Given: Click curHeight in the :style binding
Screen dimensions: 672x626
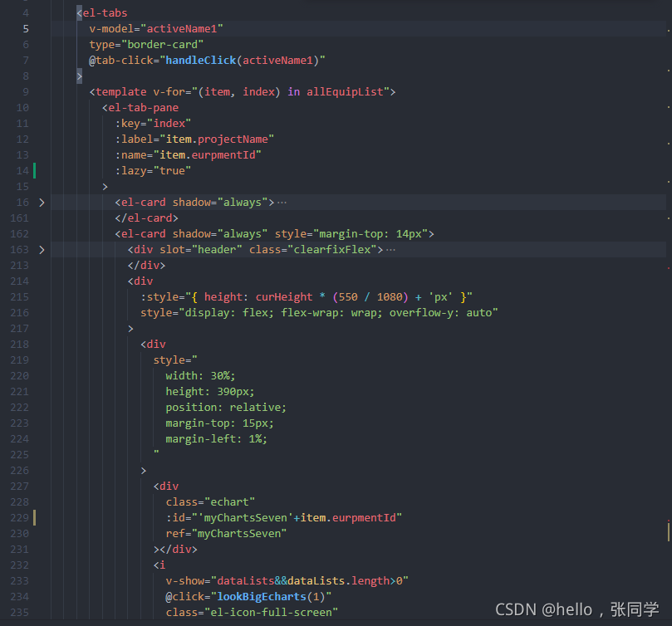Looking at the screenshot, I should tap(284, 297).
